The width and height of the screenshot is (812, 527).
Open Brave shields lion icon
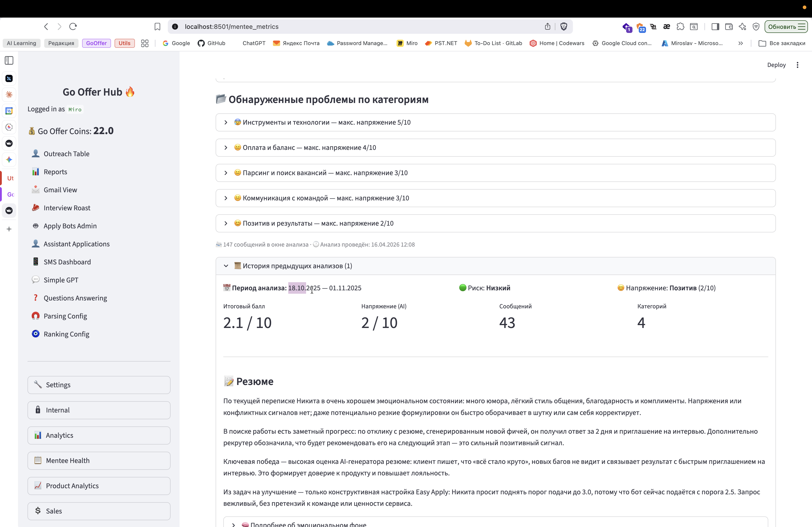(x=564, y=27)
